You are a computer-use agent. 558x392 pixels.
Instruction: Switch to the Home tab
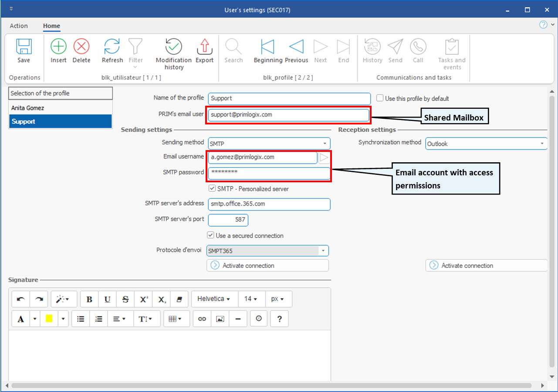(51, 26)
